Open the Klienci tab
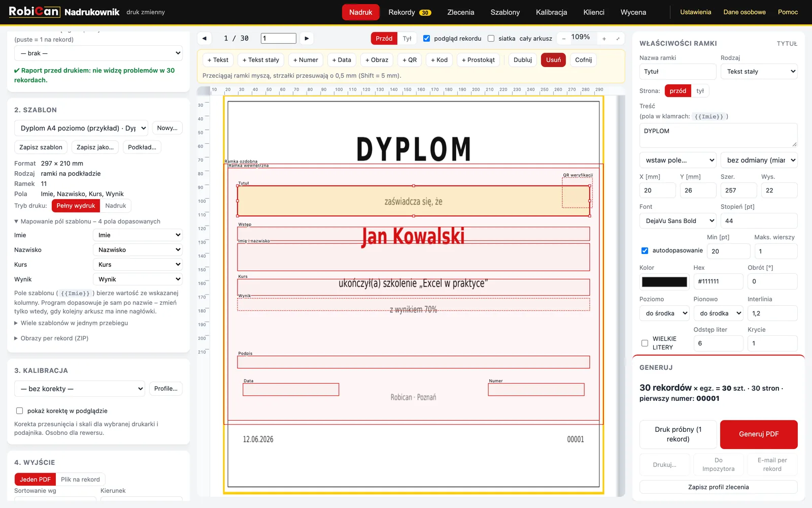This screenshot has height=508, width=812. pos(594,12)
